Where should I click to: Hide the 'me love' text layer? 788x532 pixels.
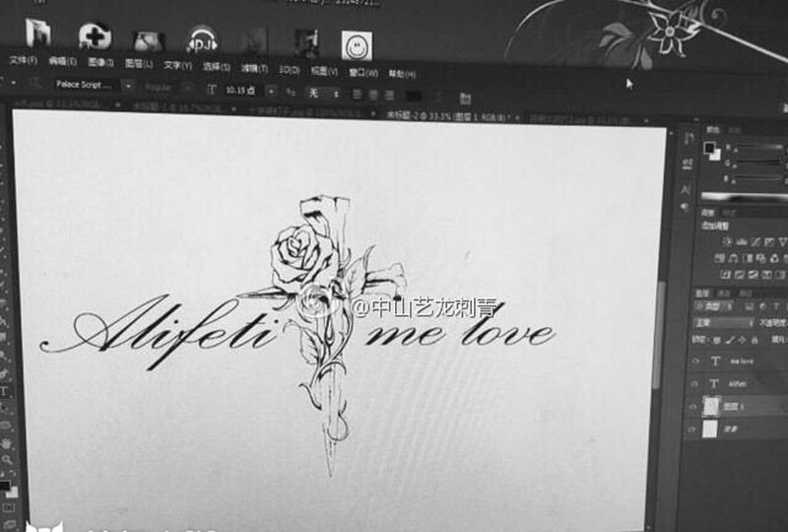(693, 361)
